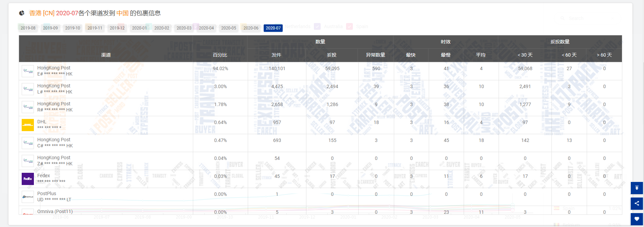
Task: Click the 时效 group header
Action: pyautogui.click(x=446, y=42)
